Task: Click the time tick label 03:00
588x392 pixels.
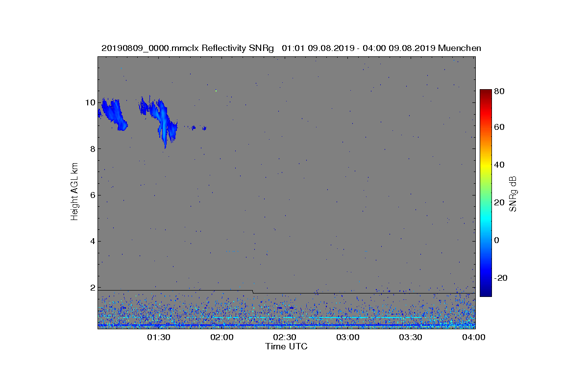Action: point(347,338)
